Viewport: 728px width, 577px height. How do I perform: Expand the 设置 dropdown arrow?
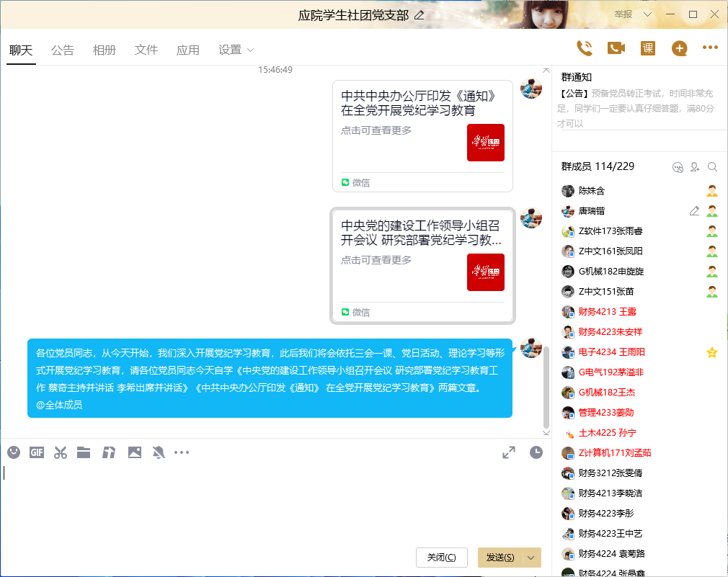coord(251,50)
